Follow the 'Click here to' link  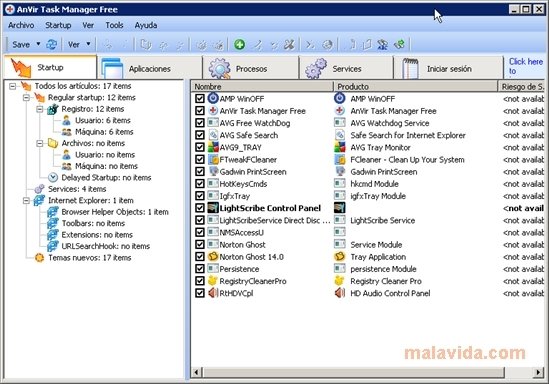525,66
